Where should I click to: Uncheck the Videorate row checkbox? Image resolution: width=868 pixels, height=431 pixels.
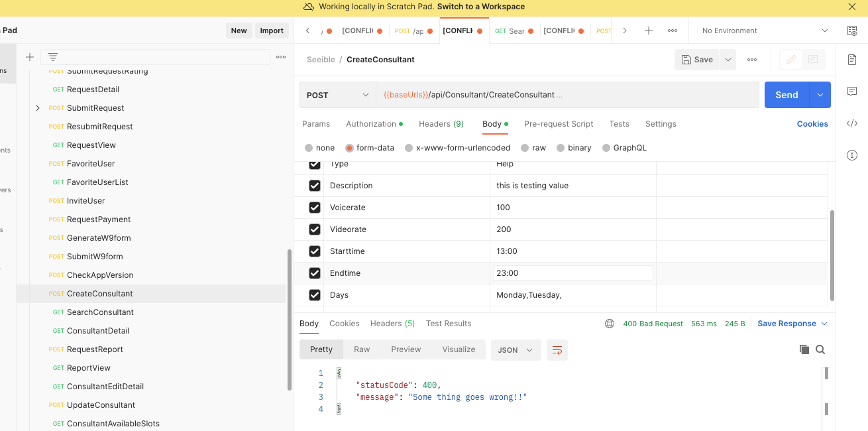point(315,229)
